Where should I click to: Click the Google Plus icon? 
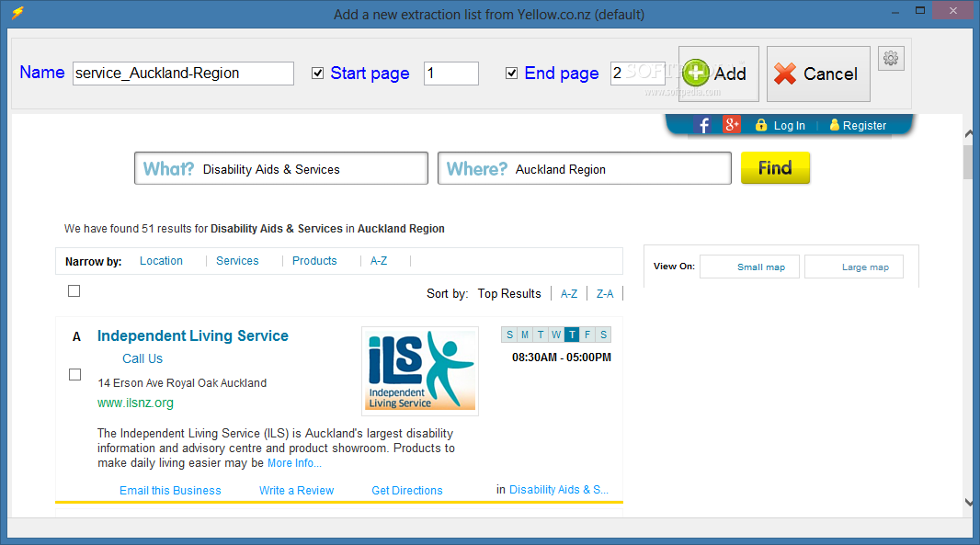[731, 124]
